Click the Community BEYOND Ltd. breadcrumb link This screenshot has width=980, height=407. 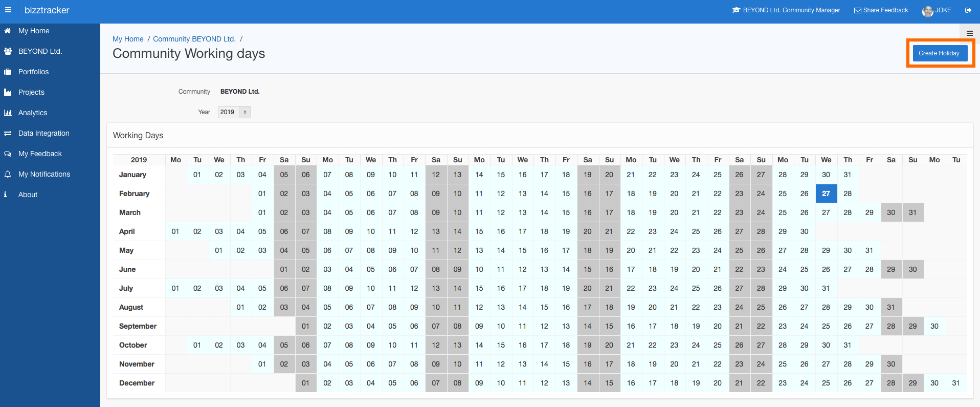[x=194, y=39]
